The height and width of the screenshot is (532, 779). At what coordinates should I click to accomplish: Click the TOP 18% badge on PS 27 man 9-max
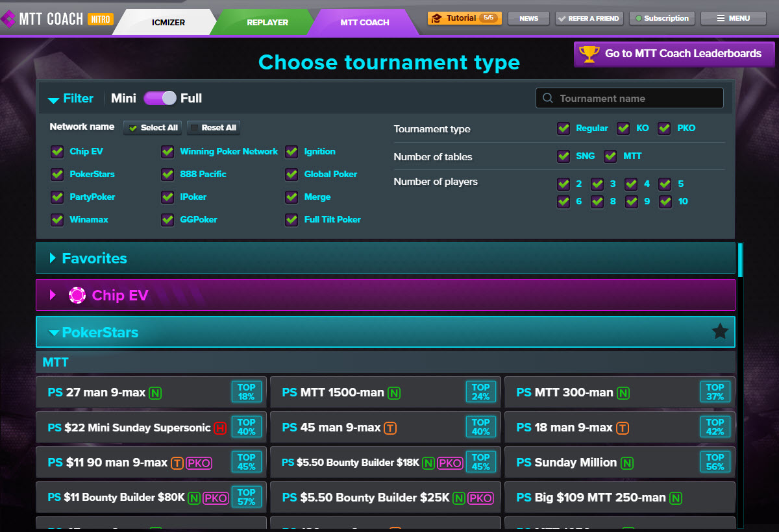(x=246, y=392)
